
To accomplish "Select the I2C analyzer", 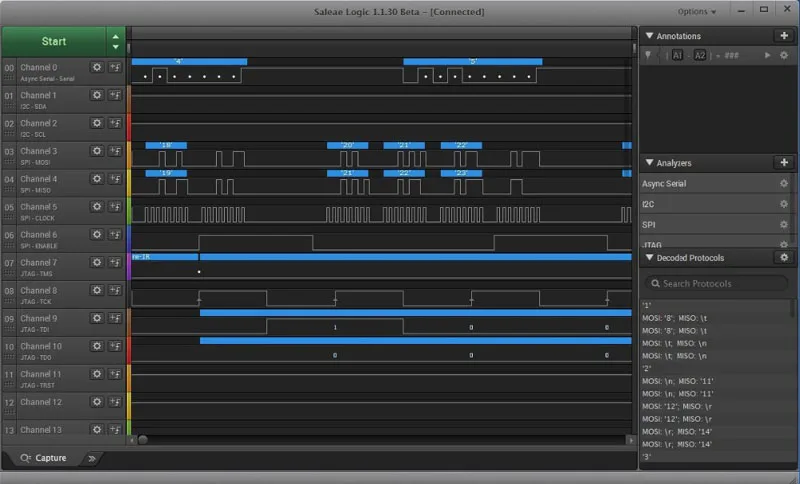I will pyautogui.click(x=648, y=204).
